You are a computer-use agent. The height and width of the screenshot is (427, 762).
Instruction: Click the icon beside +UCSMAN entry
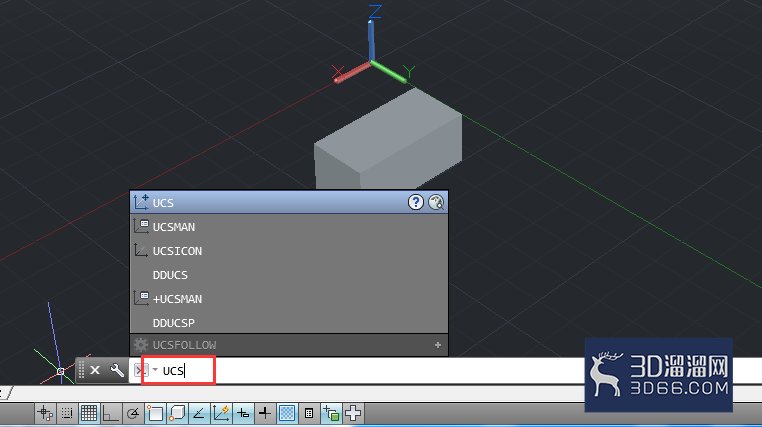[141, 298]
